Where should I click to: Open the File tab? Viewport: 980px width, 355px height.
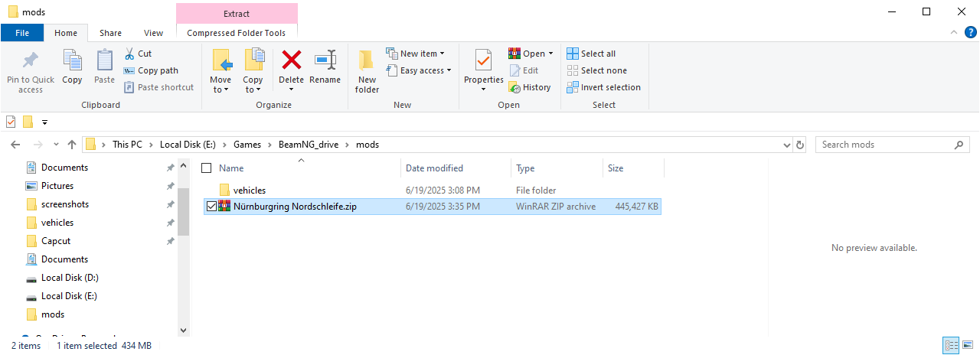tap(22, 33)
